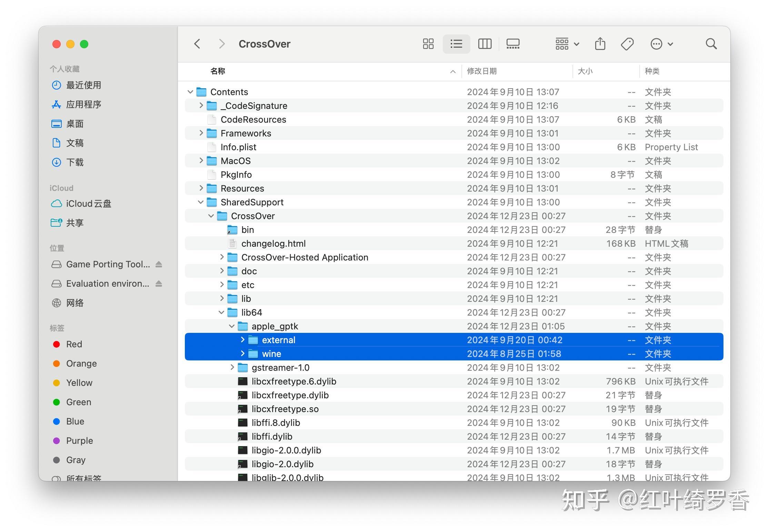
Task: Click the back navigation arrow
Action: pyautogui.click(x=197, y=44)
